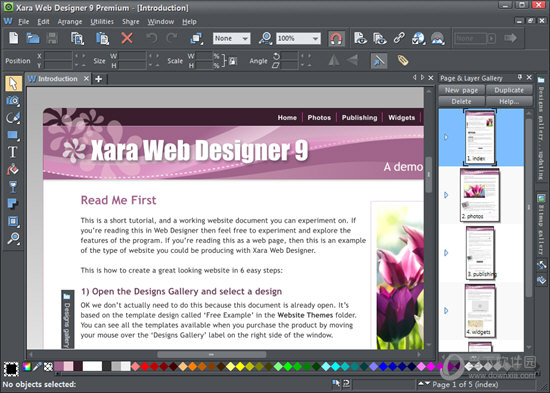Pick the bright yellow color swatch
Screen dimensions: 550x393
coord(240,367)
